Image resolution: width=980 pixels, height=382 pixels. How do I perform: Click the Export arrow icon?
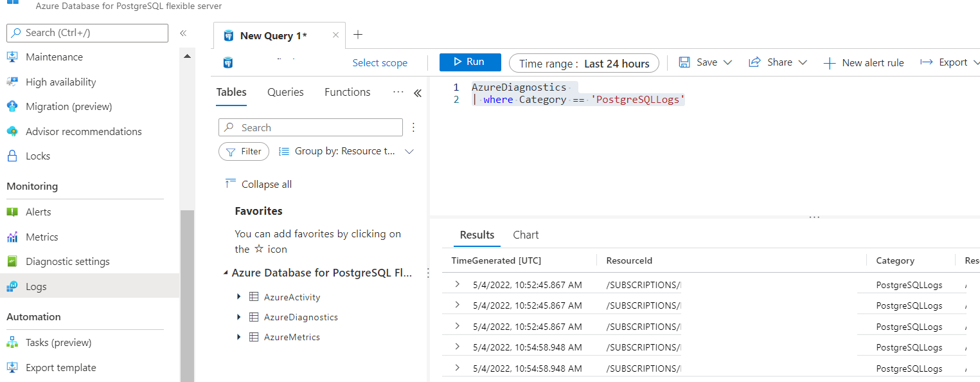[927, 62]
